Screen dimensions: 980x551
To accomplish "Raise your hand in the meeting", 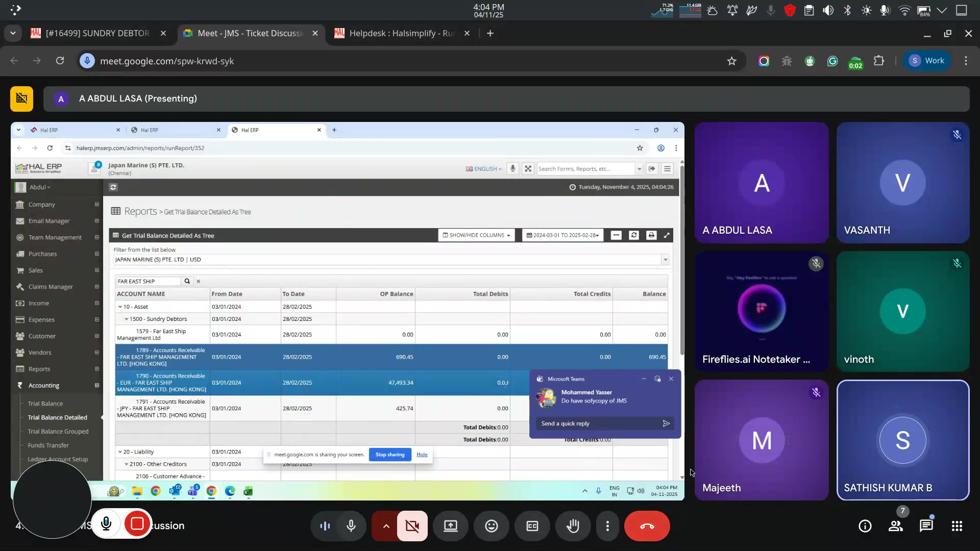I will pos(573,526).
